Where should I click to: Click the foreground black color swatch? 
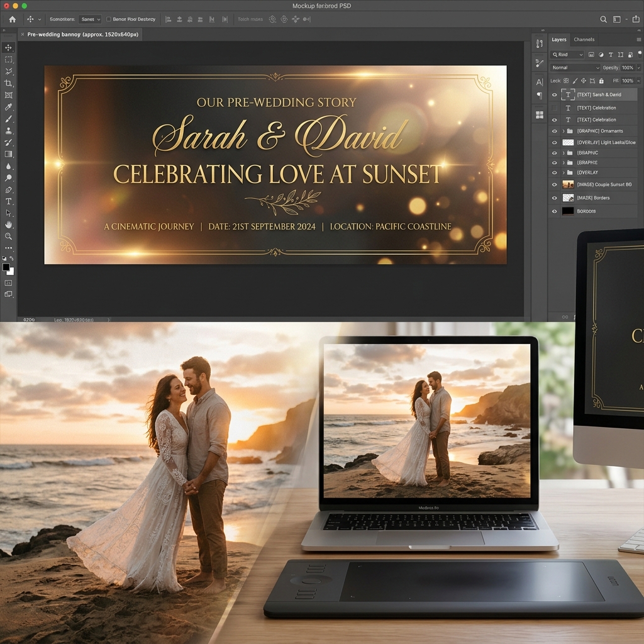coord(6,267)
